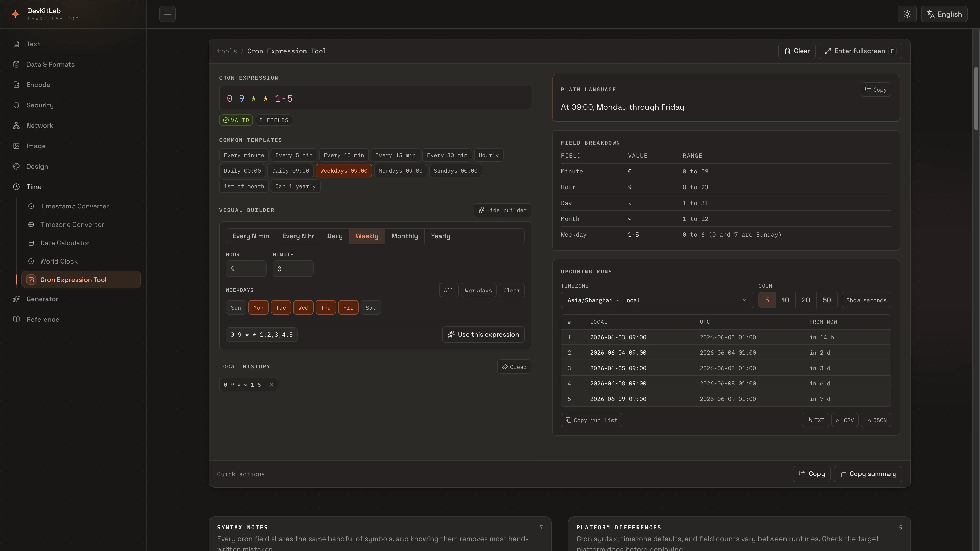
Task: Clear local history
Action: [x=514, y=367]
